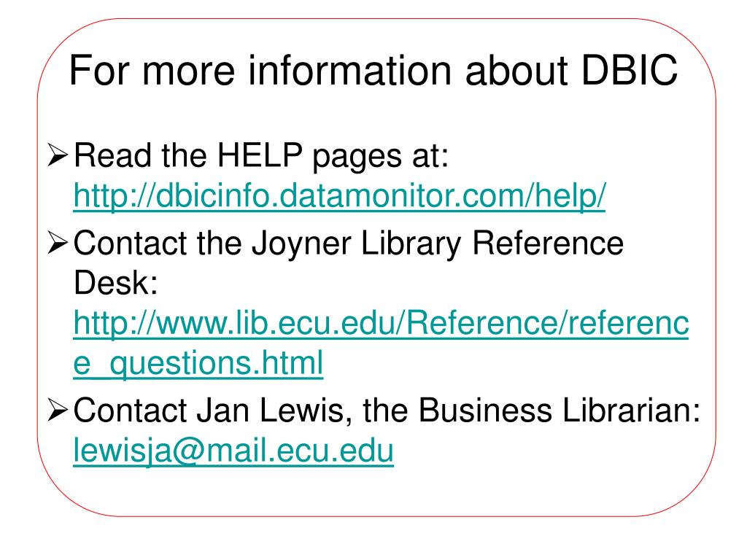The width and height of the screenshot is (747, 560).
Task: Click the words Business Librarian:
Action: (560, 410)
